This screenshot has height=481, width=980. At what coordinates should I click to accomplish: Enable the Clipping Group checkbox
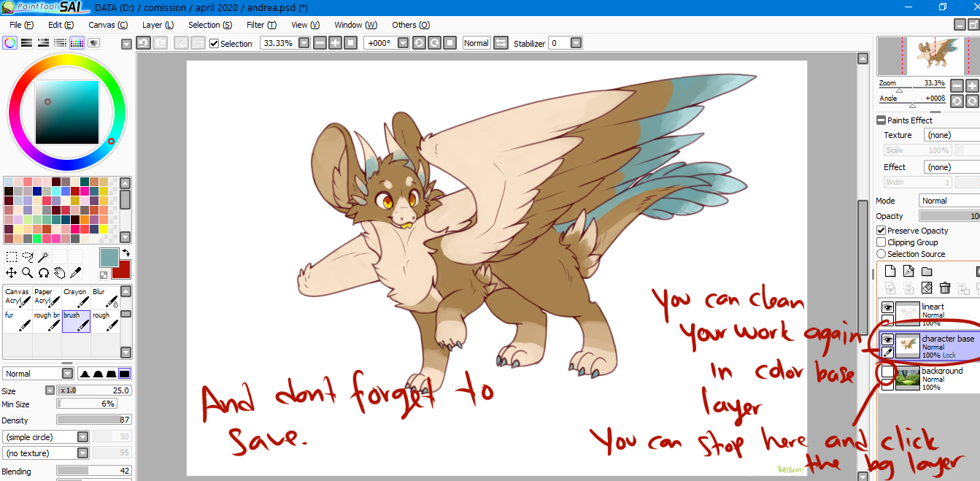[881, 242]
